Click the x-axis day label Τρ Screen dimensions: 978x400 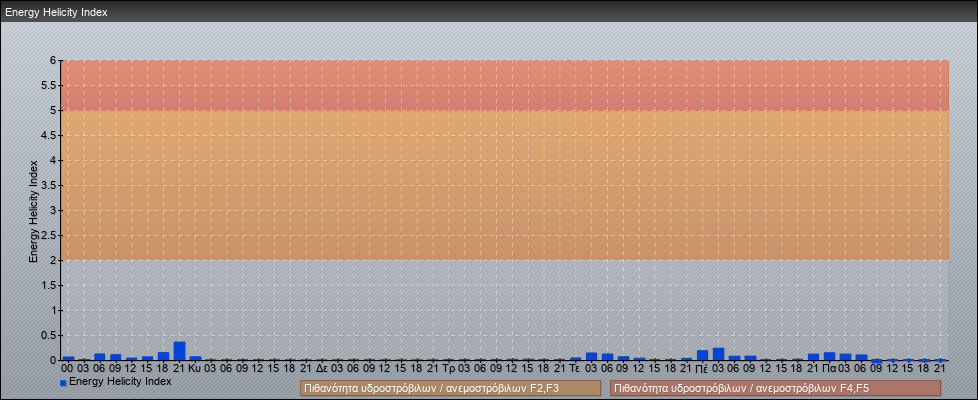pyautogui.click(x=448, y=369)
